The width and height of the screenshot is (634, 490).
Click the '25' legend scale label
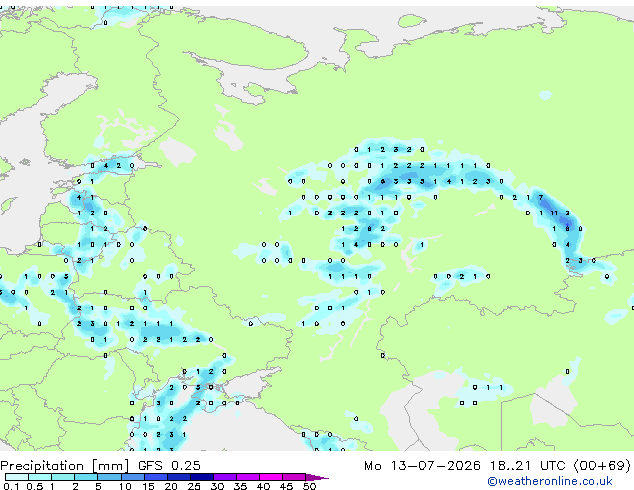click(194, 486)
